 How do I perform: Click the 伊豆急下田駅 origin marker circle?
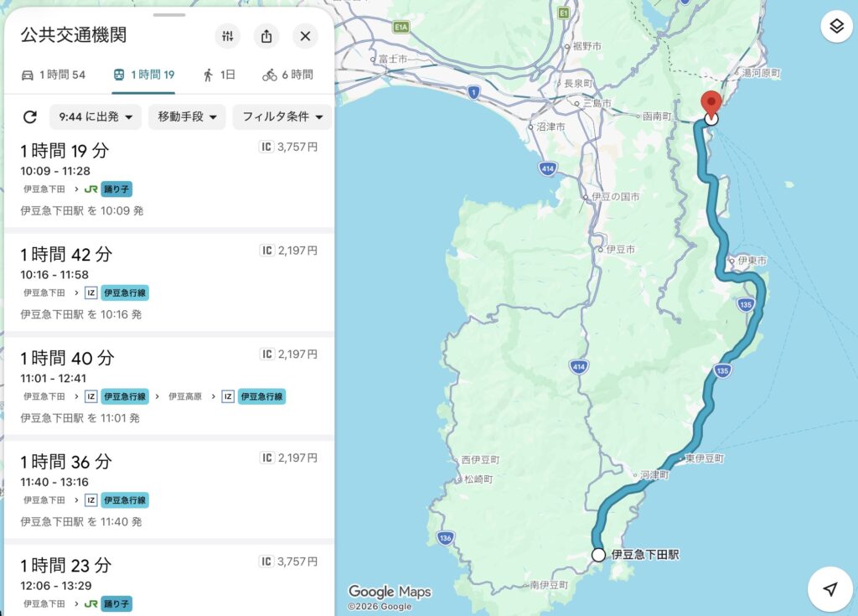[598, 555]
